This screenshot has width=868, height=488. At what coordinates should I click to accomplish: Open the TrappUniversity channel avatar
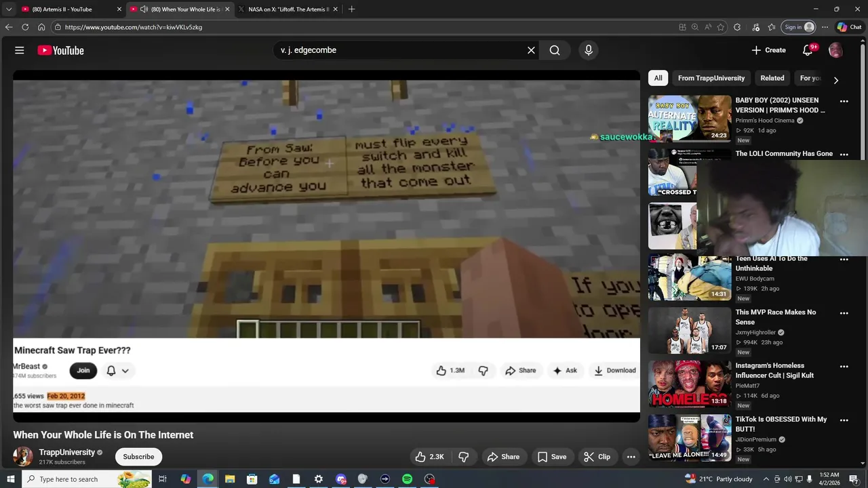tap(23, 456)
